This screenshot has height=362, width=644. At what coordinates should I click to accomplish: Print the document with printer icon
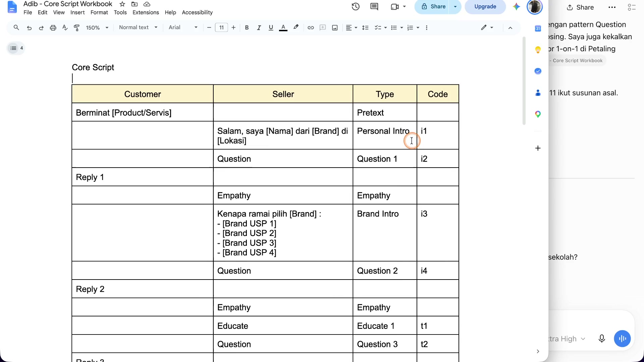click(x=53, y=27)
